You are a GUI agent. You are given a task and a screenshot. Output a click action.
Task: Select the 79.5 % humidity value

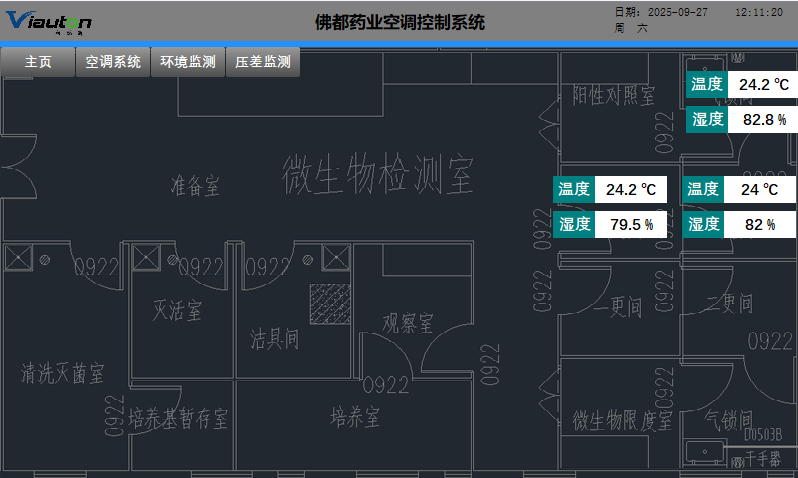[634, 224]
